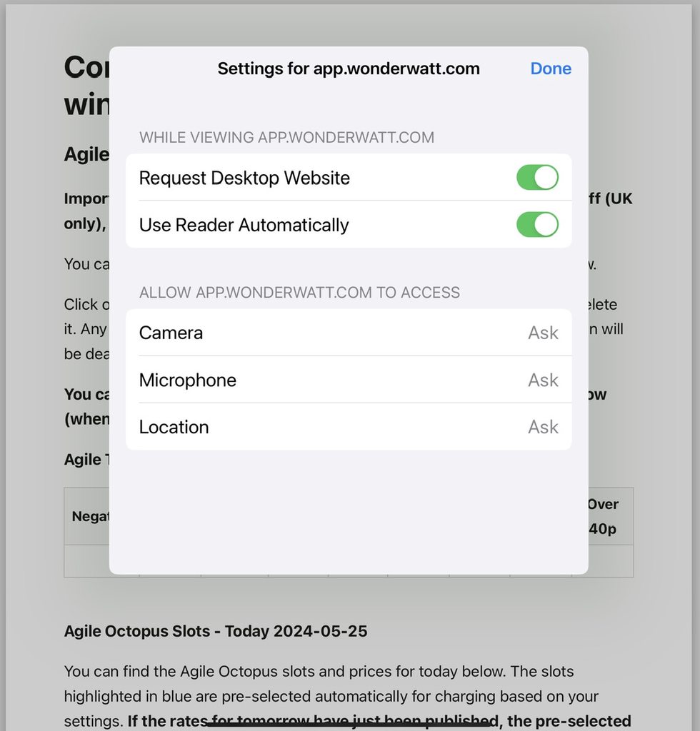The height and width of the screenshot is (731, 700).
Task: Click the While Viewing section header
Action: (x=286, y=137)
